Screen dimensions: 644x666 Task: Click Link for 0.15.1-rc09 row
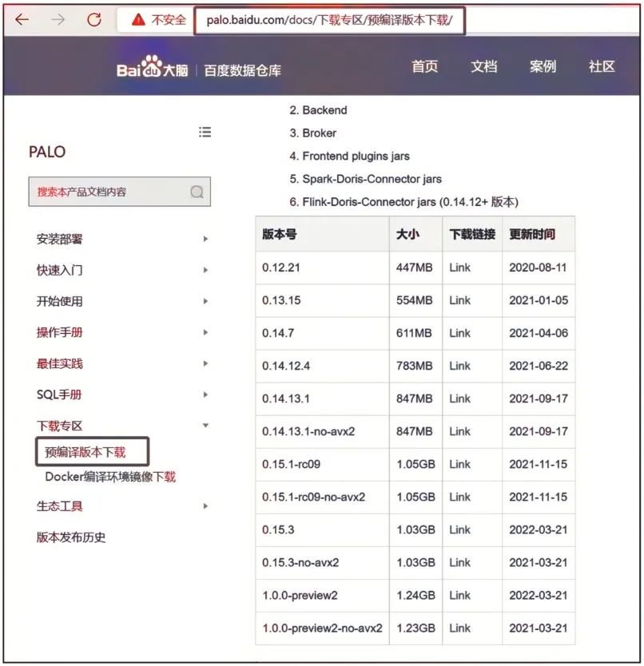[460, 465]
